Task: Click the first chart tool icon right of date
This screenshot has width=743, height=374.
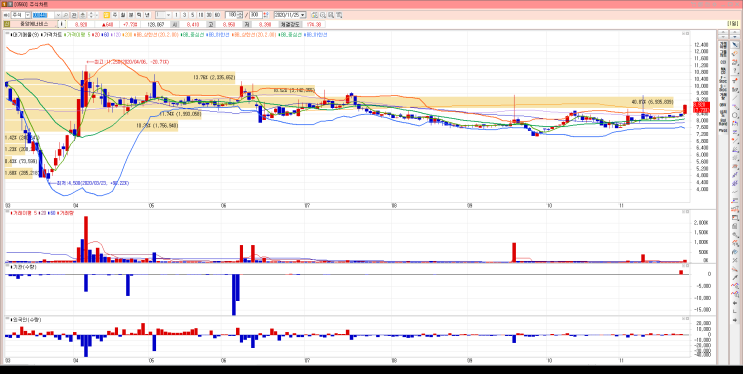Action: tap(314, 15)
